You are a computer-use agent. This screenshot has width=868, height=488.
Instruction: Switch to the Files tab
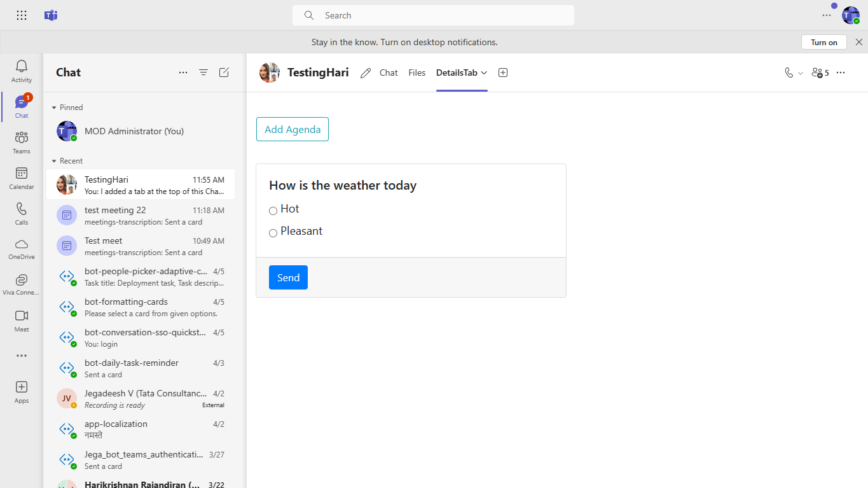(417, 73)
